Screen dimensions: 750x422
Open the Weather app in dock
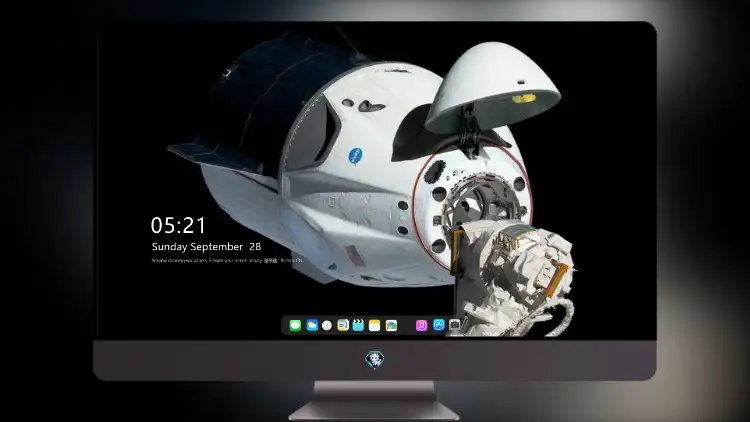[312, 325]
